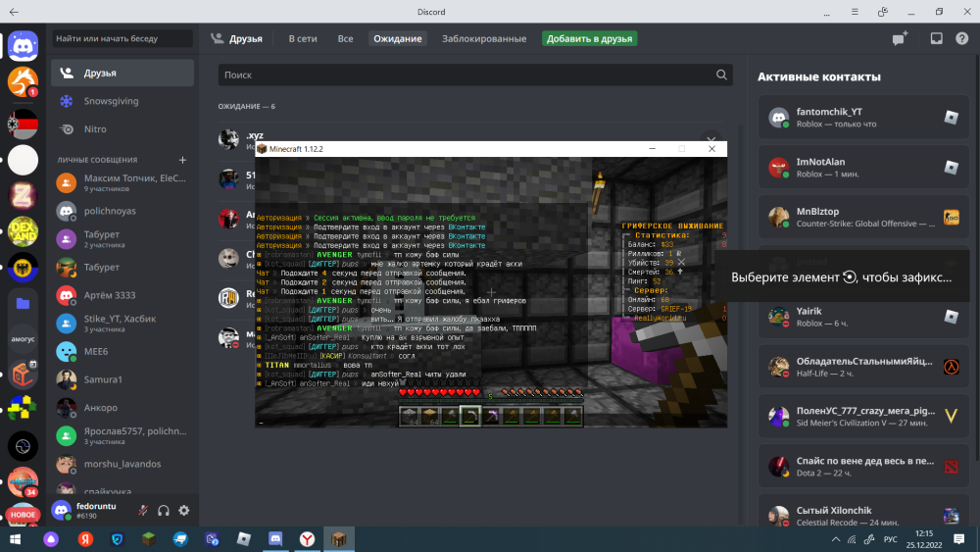Add new direct message plus icon
Screen dimensions: 980x552
coord(182,160)
